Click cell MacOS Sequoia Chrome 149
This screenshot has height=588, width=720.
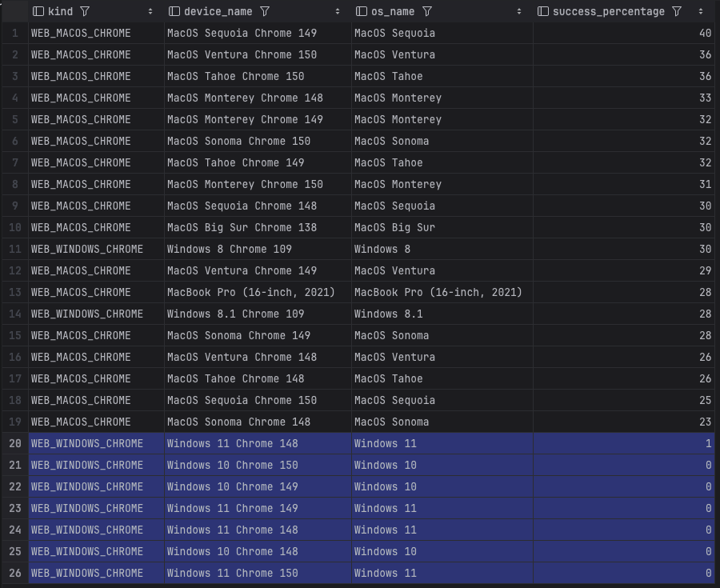(258, 33)
